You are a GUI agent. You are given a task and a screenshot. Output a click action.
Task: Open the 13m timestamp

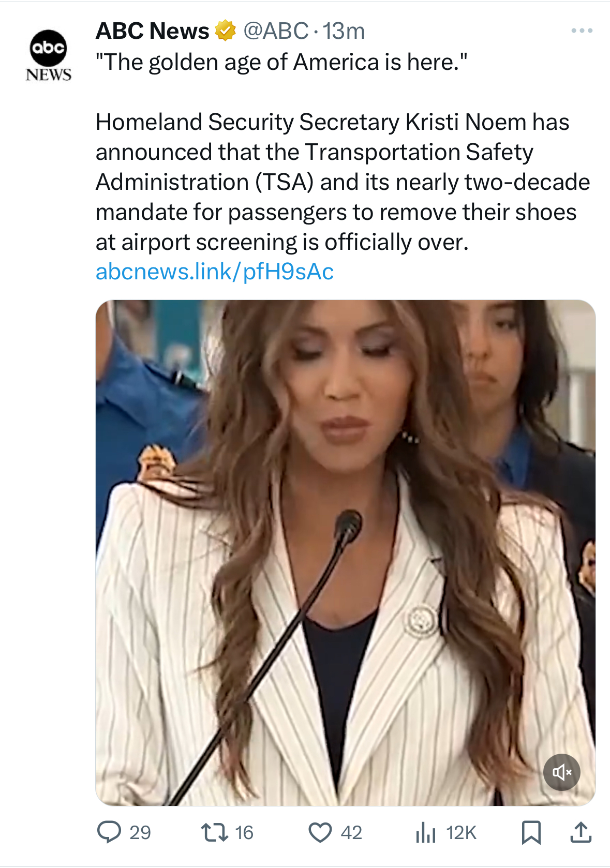344,31
